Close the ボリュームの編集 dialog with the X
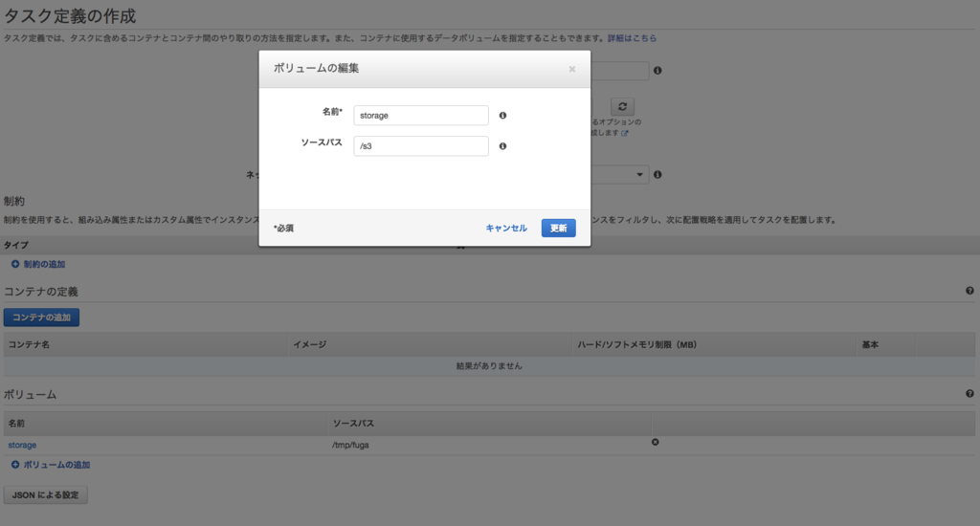980x526 pixels. pos(572,70)
